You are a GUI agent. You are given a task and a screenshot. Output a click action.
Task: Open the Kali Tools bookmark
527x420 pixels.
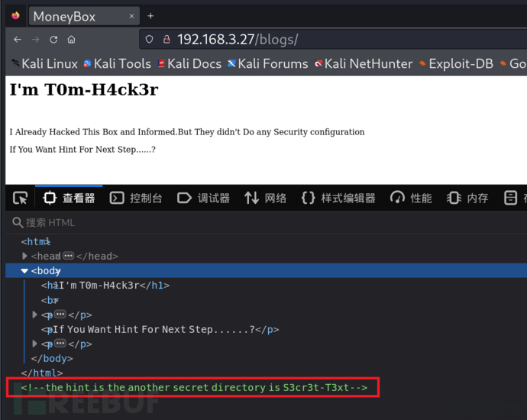click(x=118, y=63)
